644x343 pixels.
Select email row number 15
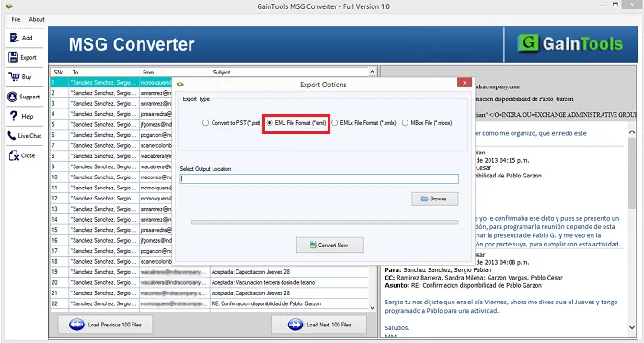(x=111, y=230)
